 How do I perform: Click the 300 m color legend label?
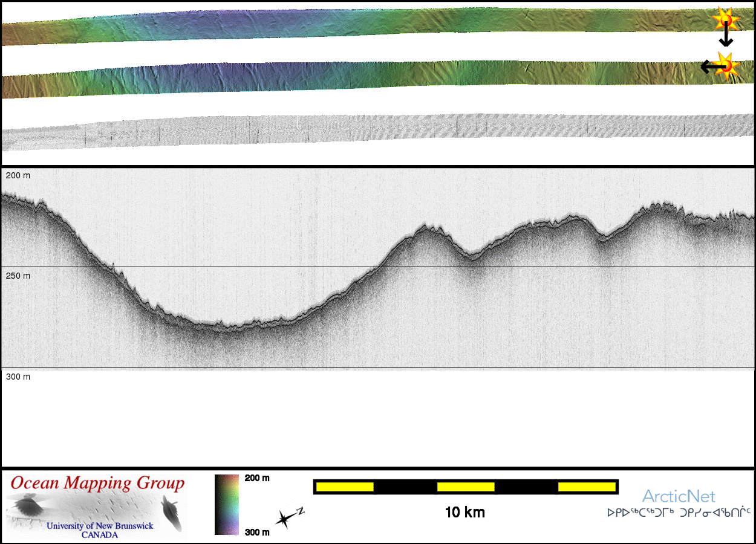click(x=257, y=532)
